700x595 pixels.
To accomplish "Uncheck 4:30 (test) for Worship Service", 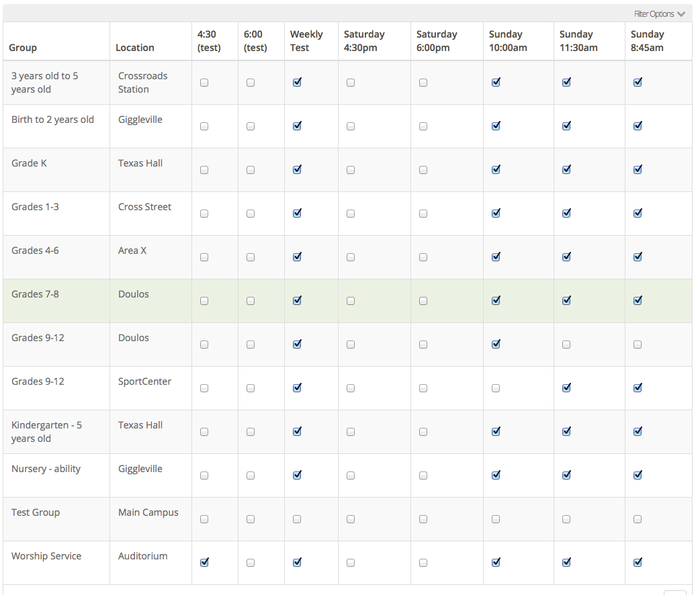I will pos(204,562).
